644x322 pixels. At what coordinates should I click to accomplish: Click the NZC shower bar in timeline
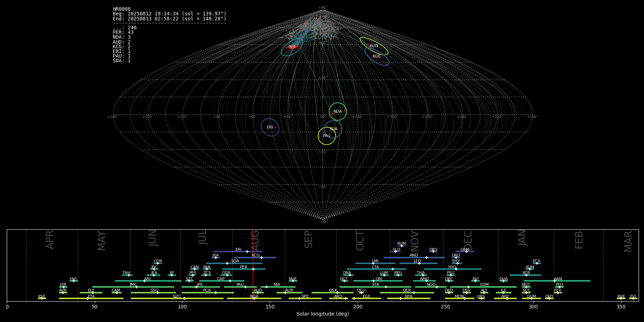pyautogui.click(x=177, y=298)
